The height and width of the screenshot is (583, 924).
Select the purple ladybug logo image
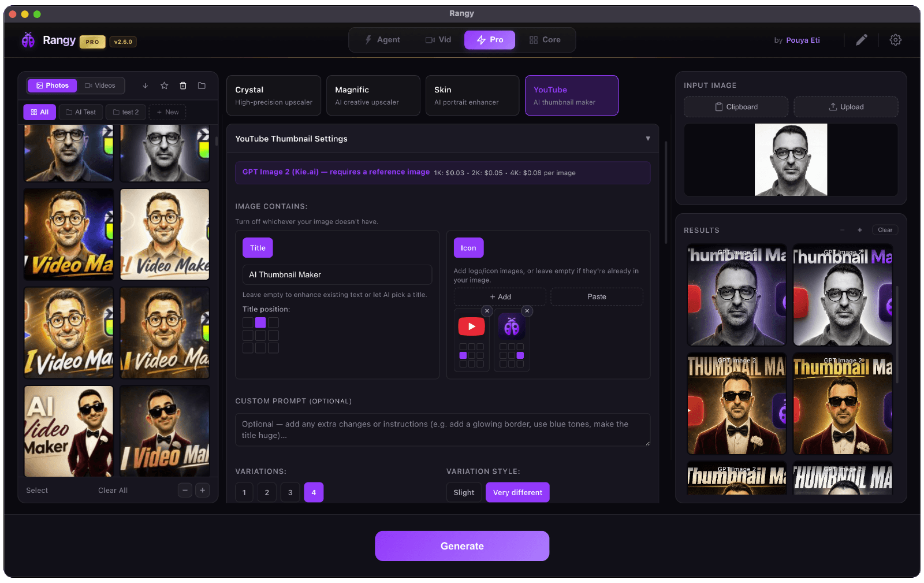click(512, 326)
